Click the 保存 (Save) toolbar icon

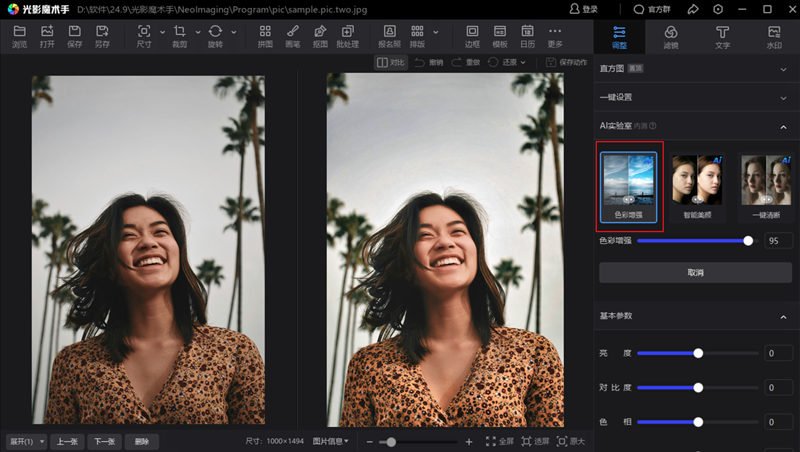click(x=75, y=36)
